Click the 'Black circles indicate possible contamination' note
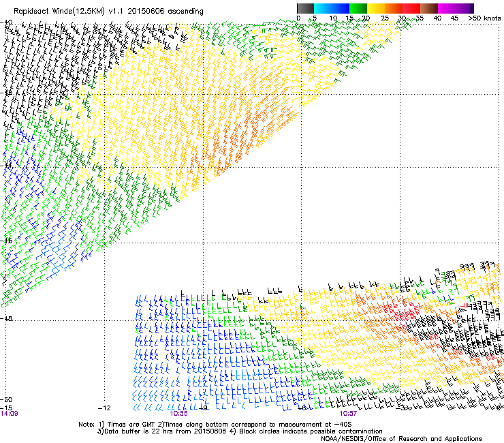 coord(311,431)
